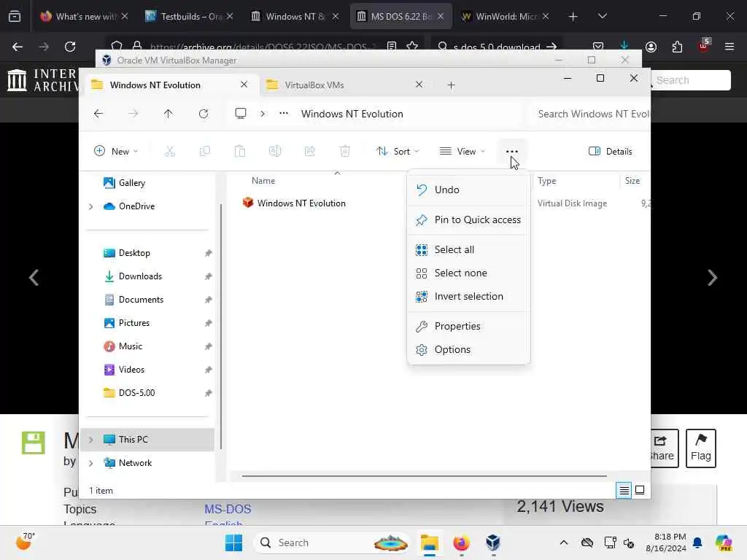
Task: Add a new Explorer tab
Action: pos(451,85)
